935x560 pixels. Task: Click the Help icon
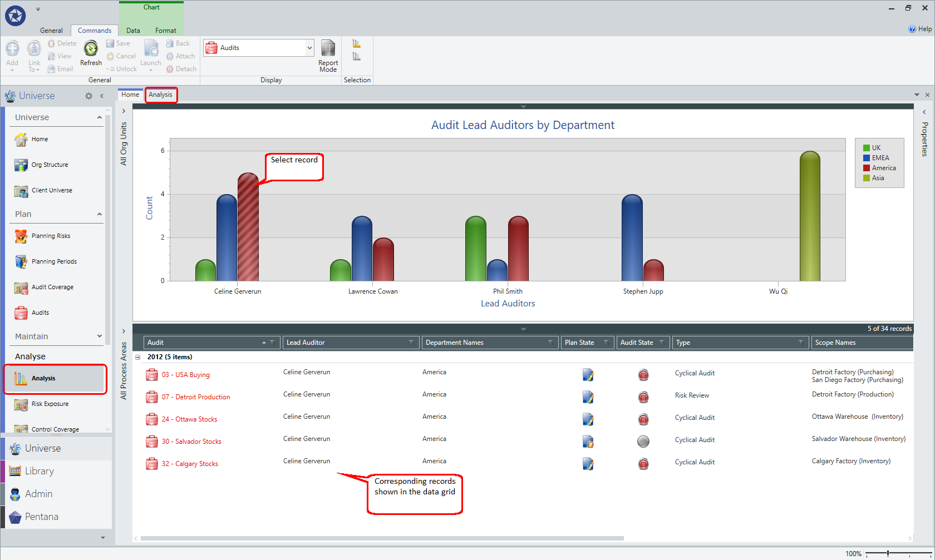point(912,29)
